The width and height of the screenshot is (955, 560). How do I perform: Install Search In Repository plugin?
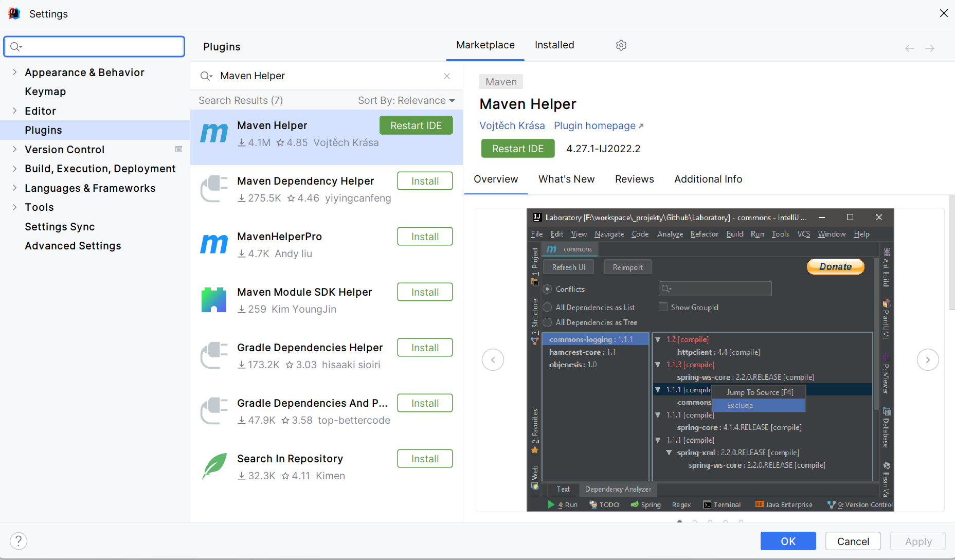pos(425,459)
